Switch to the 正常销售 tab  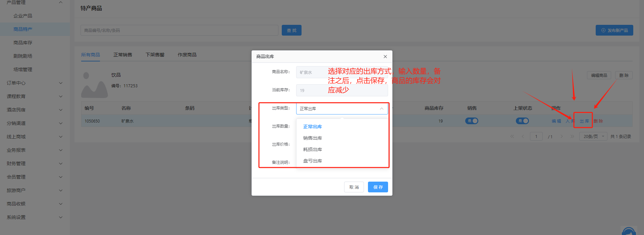[x=122, y=55]
